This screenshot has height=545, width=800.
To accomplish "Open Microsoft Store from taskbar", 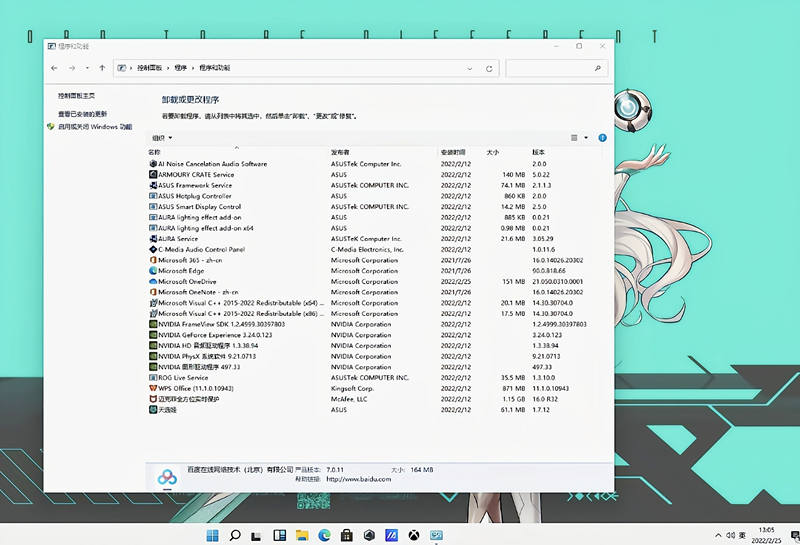I will (x=347, y=535).
